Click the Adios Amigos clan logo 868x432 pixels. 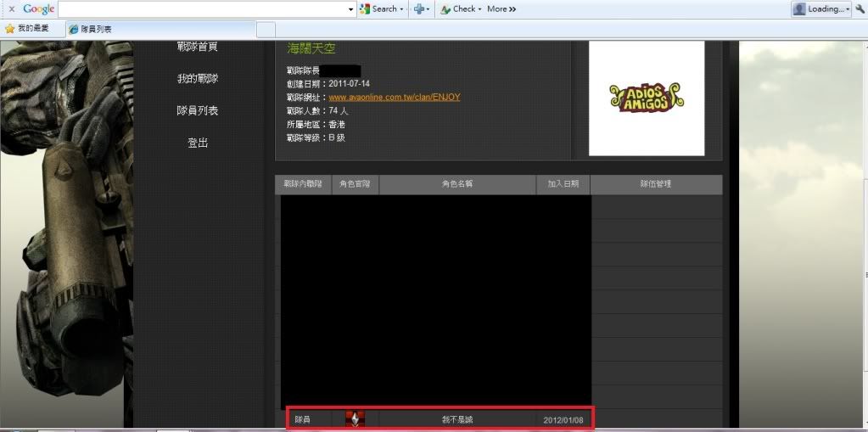(647, 98)
